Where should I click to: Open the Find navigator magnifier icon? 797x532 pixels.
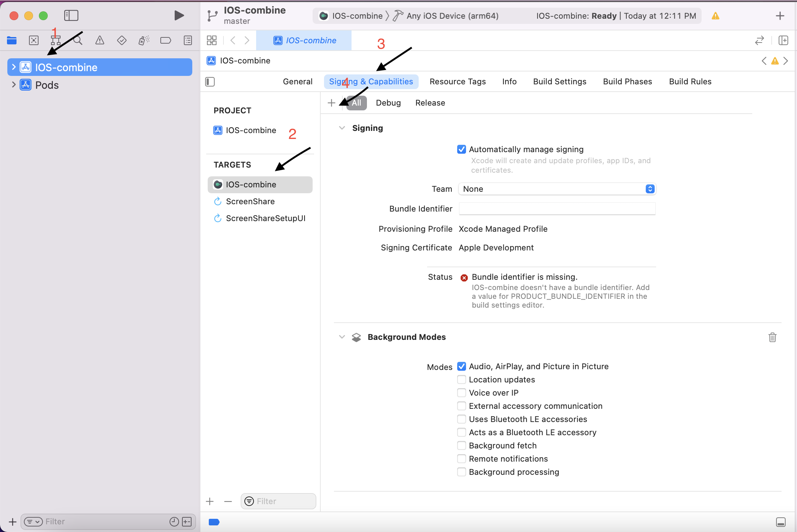tap(78, 40)
